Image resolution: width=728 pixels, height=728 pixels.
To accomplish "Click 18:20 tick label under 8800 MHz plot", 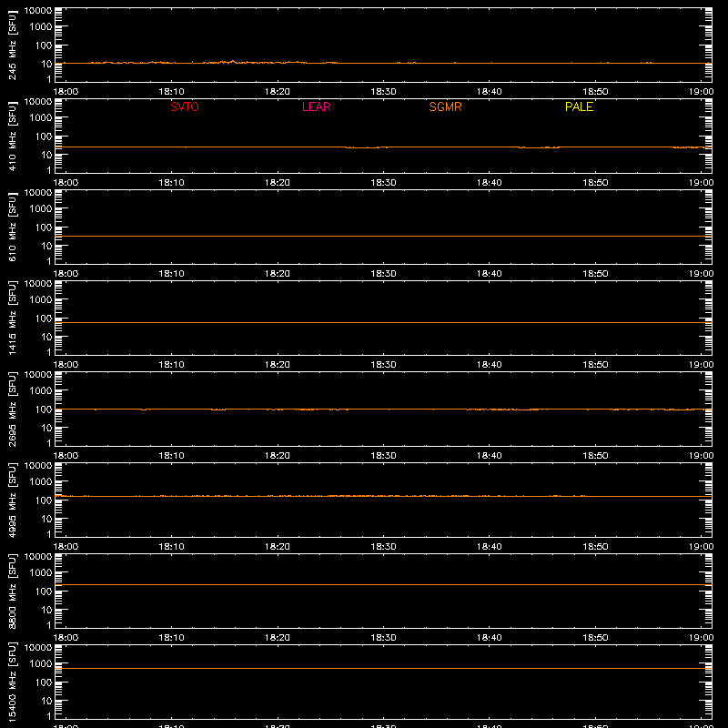I will [x=278, y=638].
